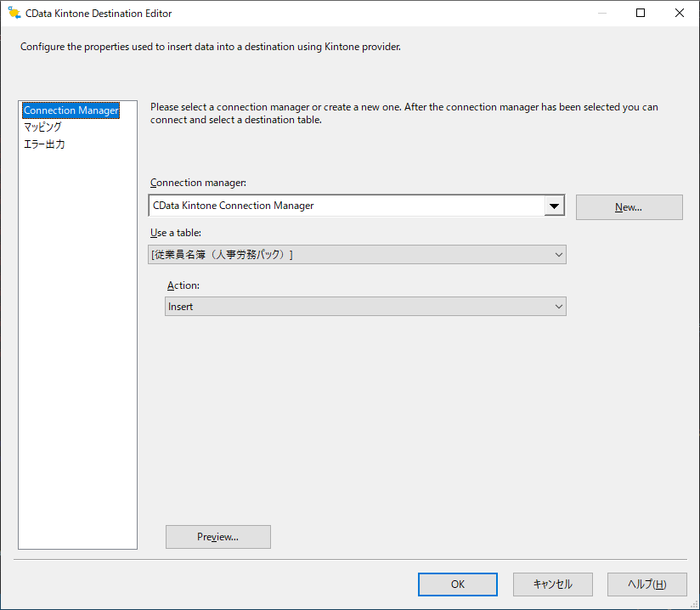The height and width of the screenshot is (610, 700).
Task: Switch to the マッピング page
Action: (x=42, y=127)
